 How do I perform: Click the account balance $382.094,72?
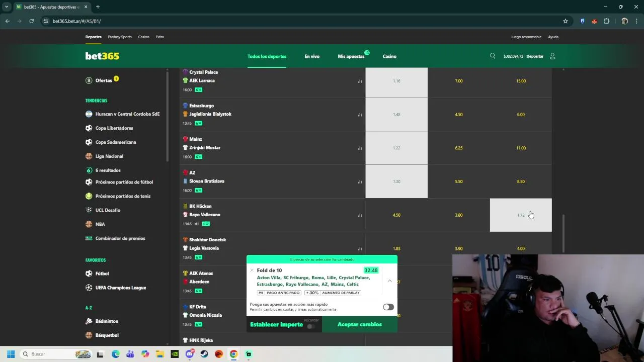513,56
